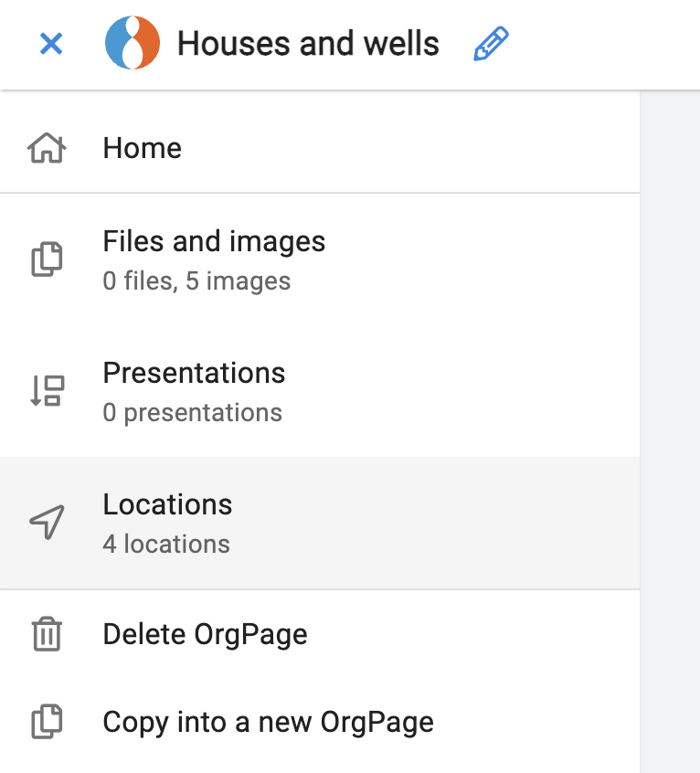Open the Presentations menu entry
Screen dimensions: 700x773
194,374
